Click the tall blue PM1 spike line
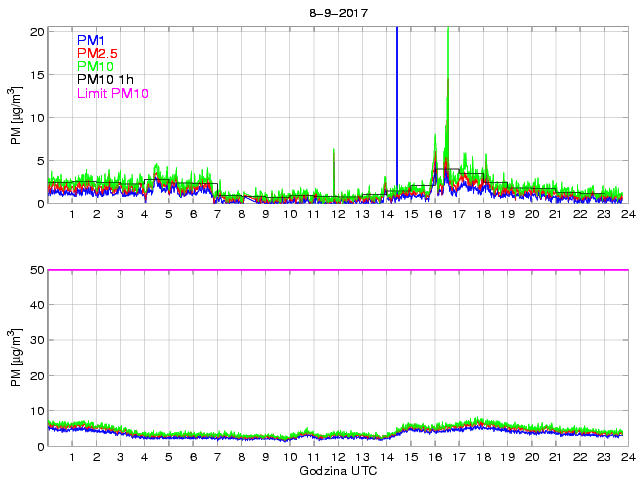The width and height of the screenshot is (640, 480). point(397,100)
